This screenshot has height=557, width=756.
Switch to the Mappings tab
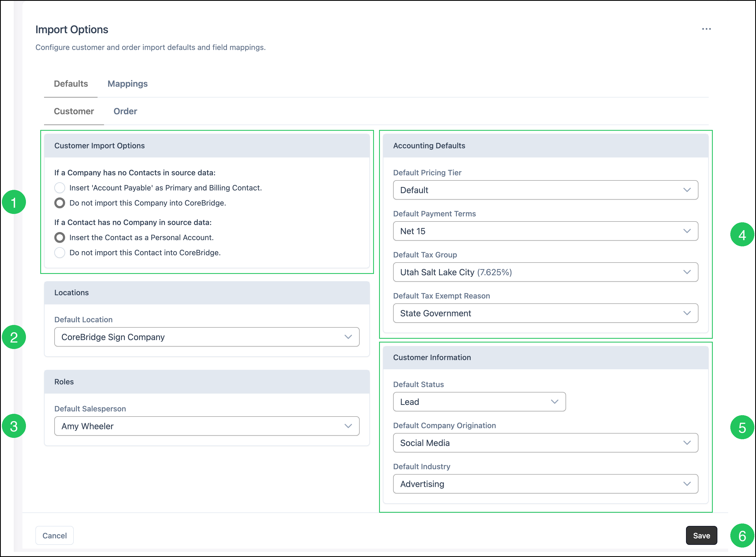click(x=128, y=84)
